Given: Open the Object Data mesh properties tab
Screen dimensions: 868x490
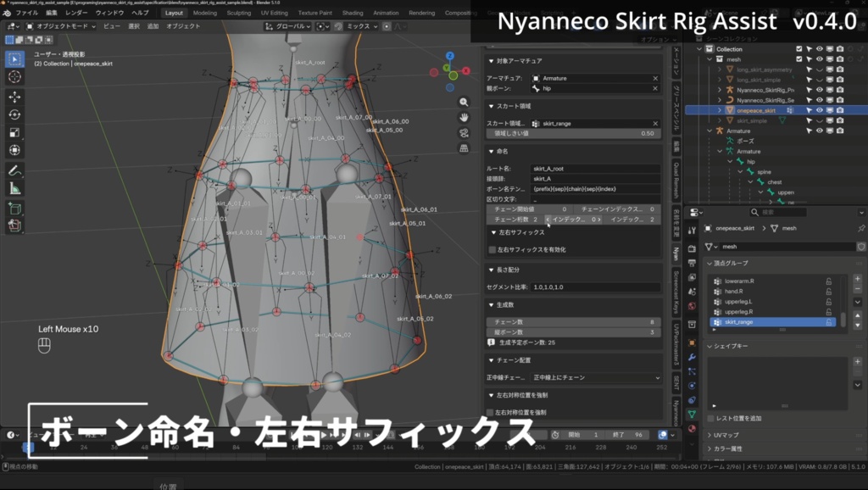Looking at the screenshot, I should (692, 415).
